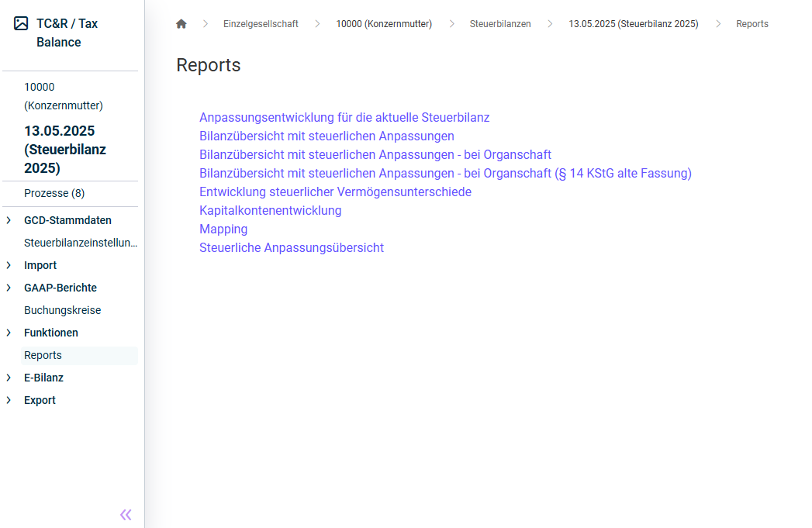Open Anpassungsentwicklung für die aktuelle Steuerbilanz report
Screen dimensions: 812x528
pyautogui.click(x=344, y=118)
